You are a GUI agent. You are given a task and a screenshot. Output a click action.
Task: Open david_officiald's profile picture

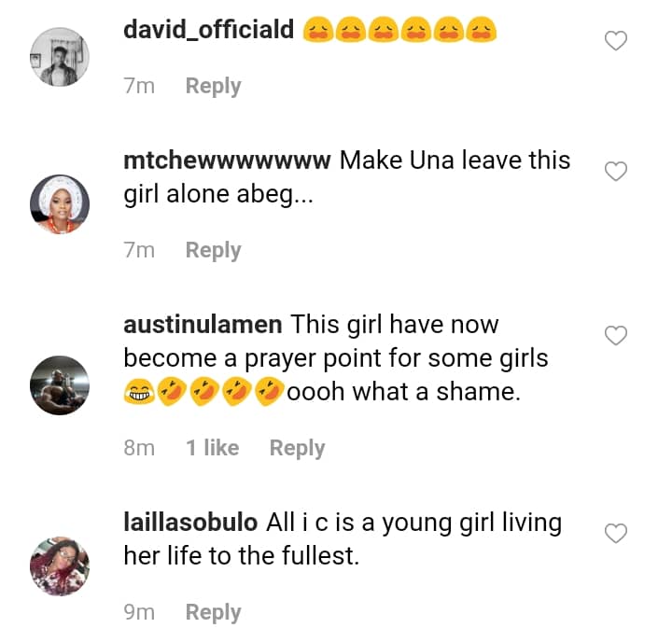pos(60,56)
